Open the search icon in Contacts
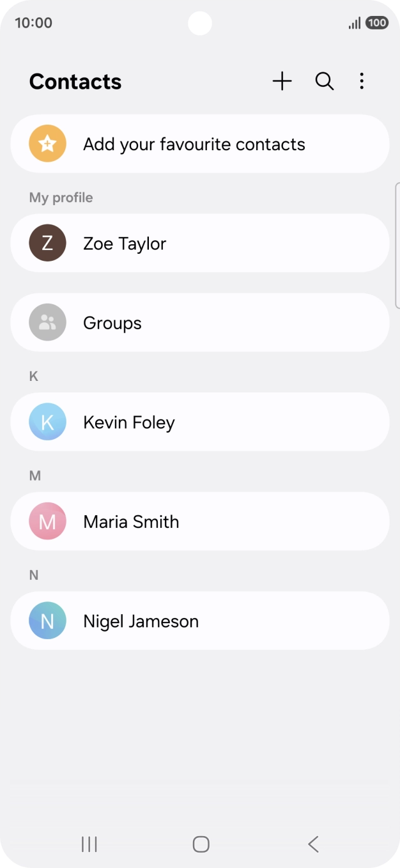 (324, 81)
